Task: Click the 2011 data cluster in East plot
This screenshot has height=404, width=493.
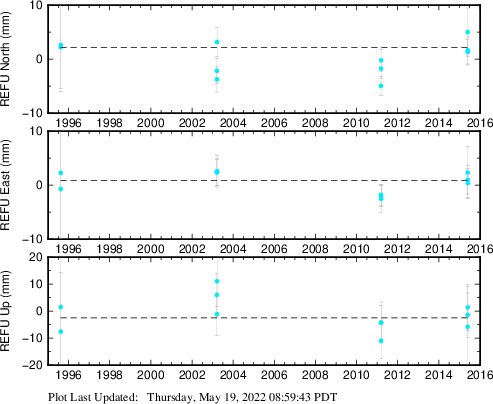Action: point(381,197)
